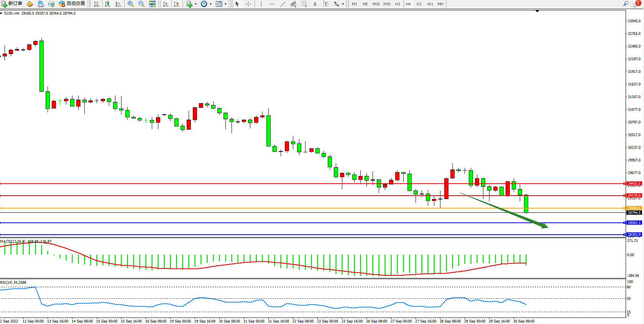Screen dimensions: 644x324
Task: Select the M15 timeframe
Action: click(x=376, y=4)
